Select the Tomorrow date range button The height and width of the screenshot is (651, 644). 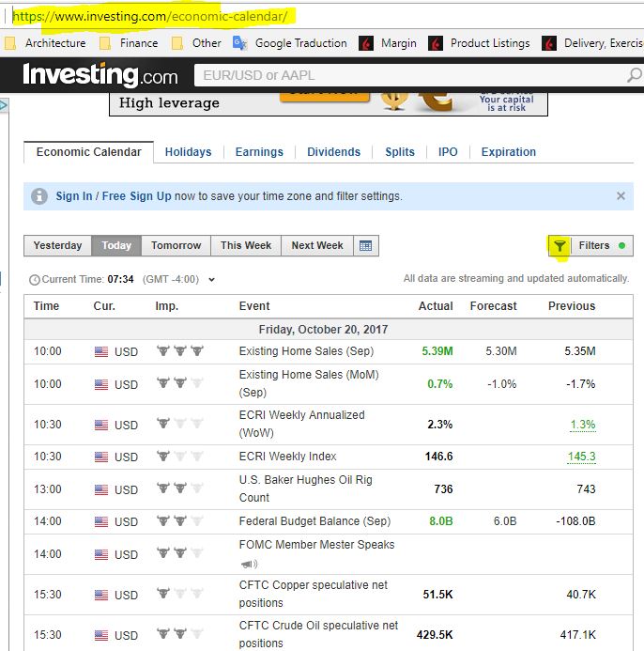click(176, 246)
